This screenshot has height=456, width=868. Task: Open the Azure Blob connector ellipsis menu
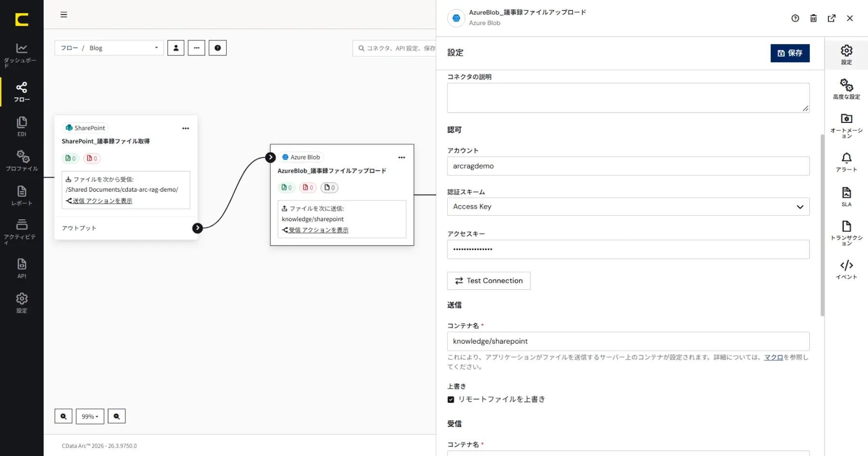click(401, 157)
